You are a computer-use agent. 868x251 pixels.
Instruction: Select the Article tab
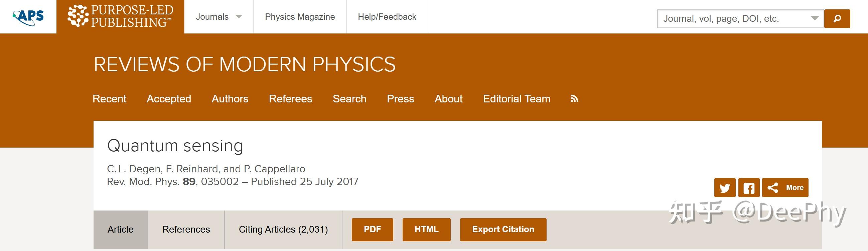point(121,229)
